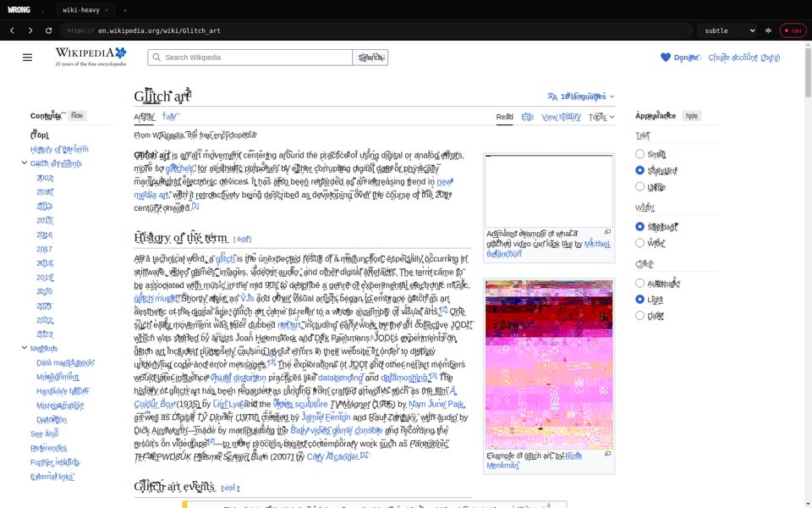Reload the page with the refresh icon
Image resolution: width=812 pixels, height=508 pixels.
48,30
